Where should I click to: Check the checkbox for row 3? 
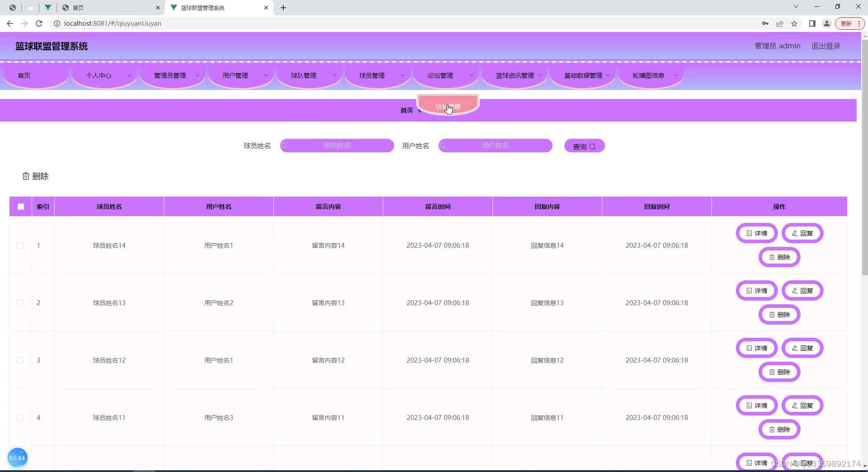pyautogui.click(x=20, y=360)
